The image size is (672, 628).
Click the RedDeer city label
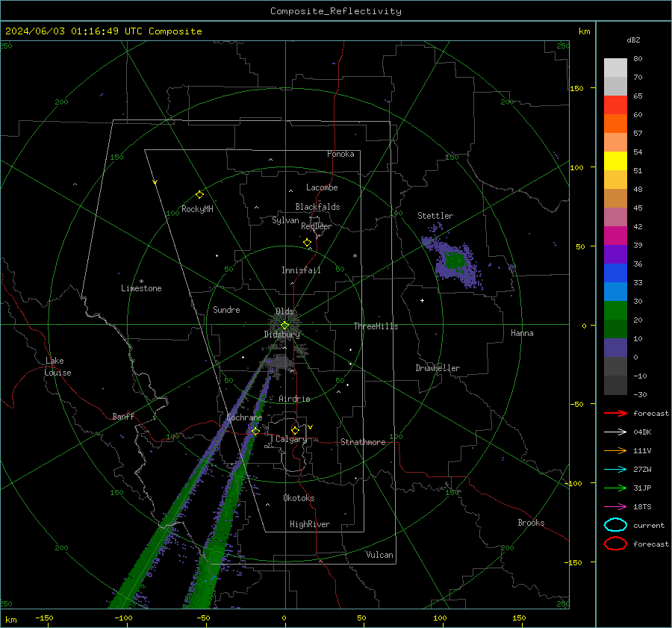(317, 226)
